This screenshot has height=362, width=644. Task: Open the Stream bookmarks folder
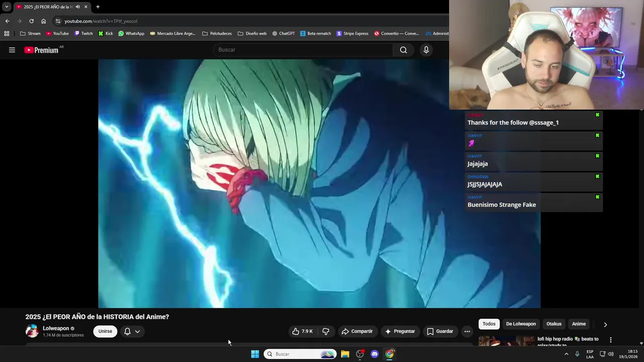coord(30,34)
